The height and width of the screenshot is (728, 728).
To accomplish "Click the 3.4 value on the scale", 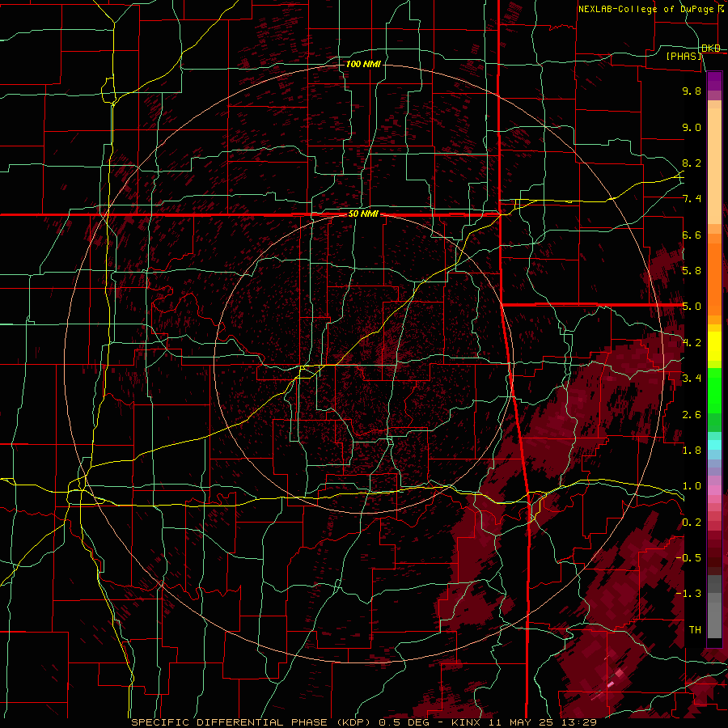I will 692,379.
